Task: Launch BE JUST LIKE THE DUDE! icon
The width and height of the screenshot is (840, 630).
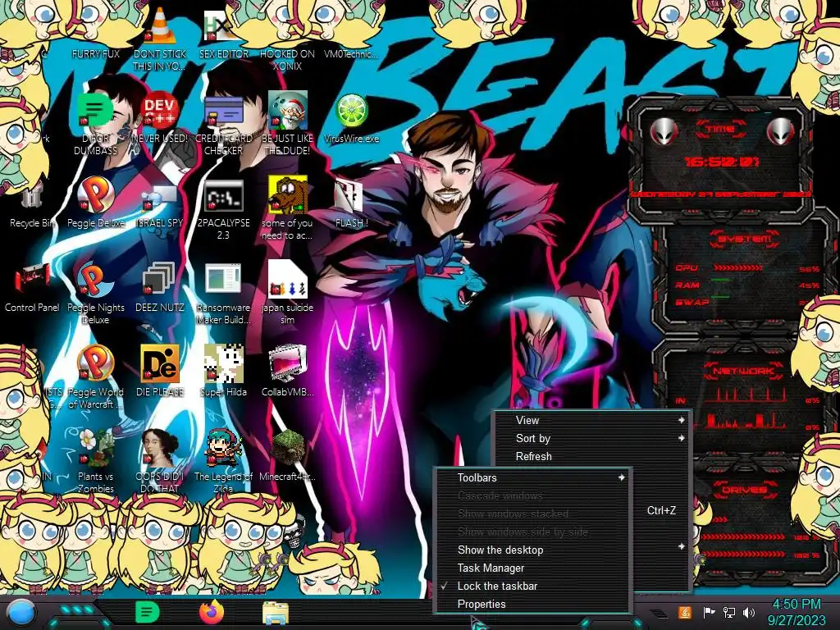Action: pyautogui.click(x=287, y=125)
